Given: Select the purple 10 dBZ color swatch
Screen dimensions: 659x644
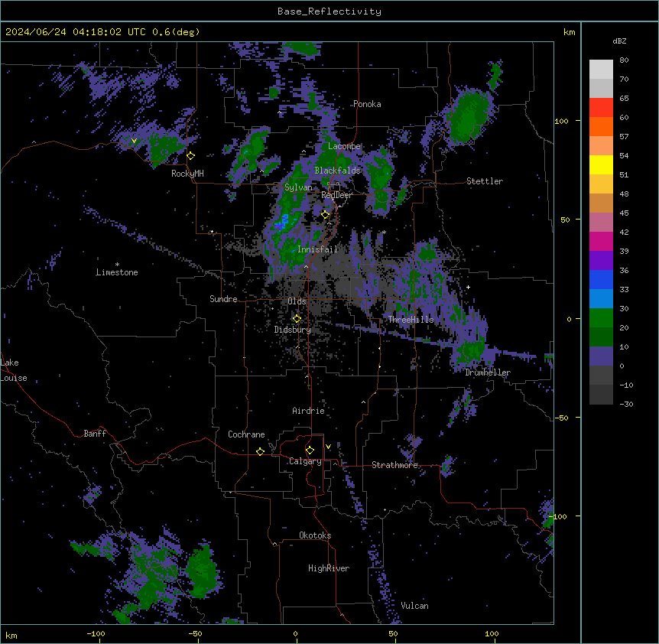Looking at the screenshot, I should (601, 356).
